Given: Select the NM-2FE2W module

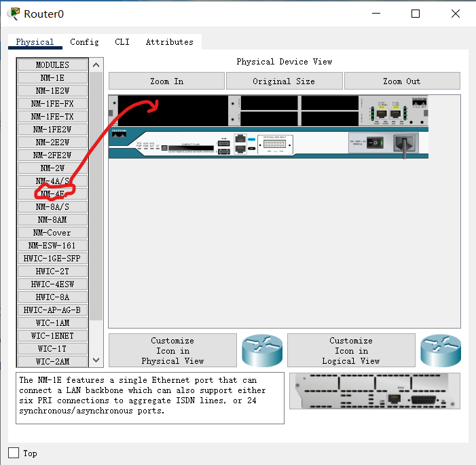Looking at the screenshot, I should pos(52,155).
